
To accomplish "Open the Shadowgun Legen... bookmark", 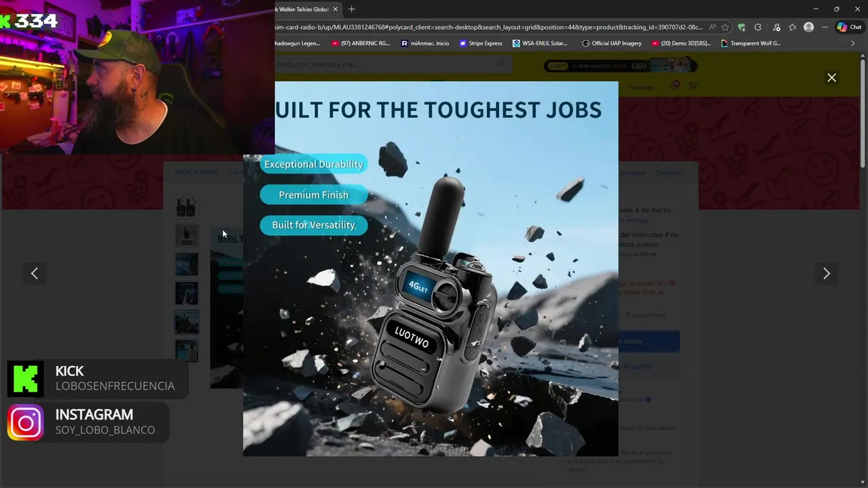I will point(297,43).
